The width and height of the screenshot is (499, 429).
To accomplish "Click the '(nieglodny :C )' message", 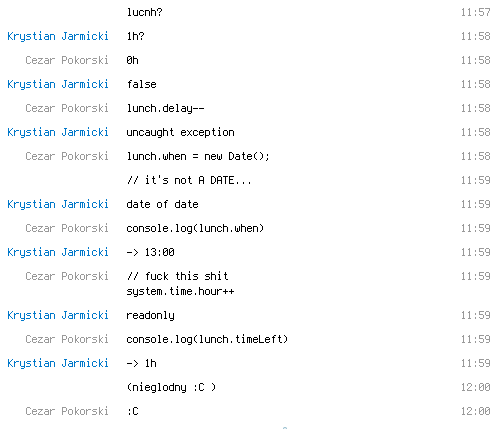I will tap(171, 388).
